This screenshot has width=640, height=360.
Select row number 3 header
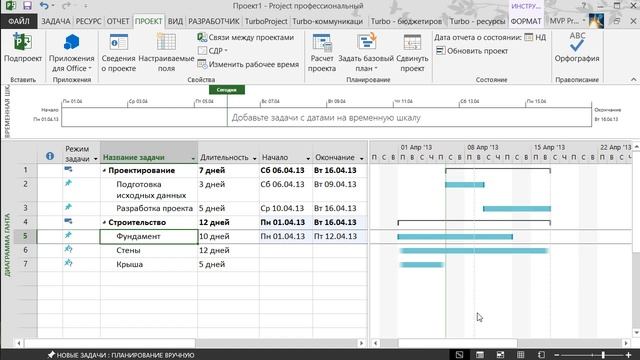tap(25, 208)
